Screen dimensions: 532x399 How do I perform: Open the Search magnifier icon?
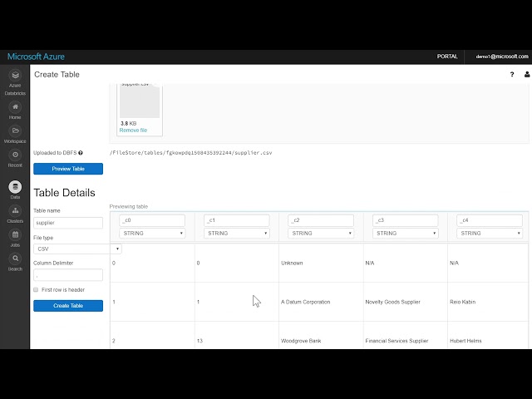[x=15, y=259]
